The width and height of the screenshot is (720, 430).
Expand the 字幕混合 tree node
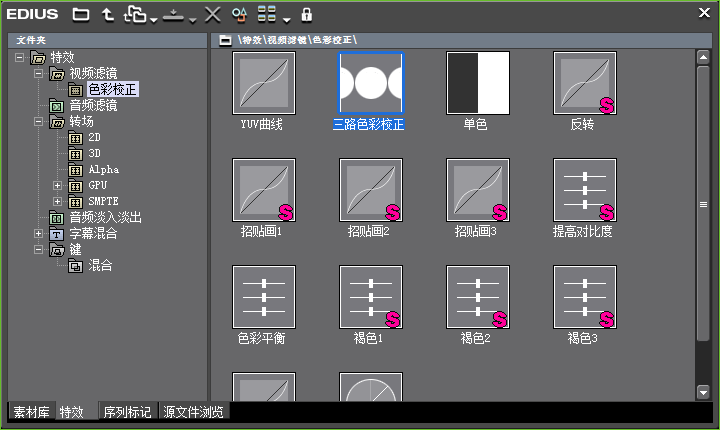[x=39, y=234]
